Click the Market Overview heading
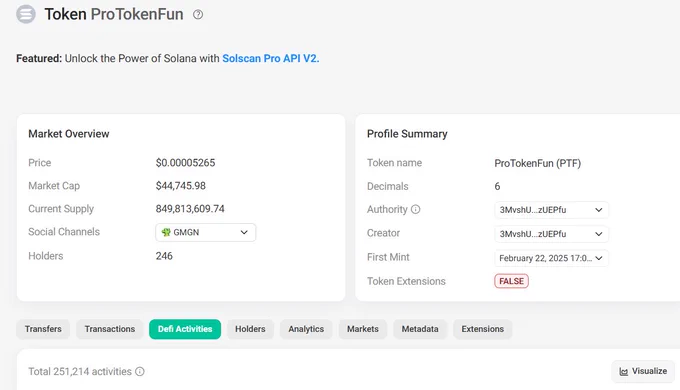 pyautogui.click(x=69, y=134)
